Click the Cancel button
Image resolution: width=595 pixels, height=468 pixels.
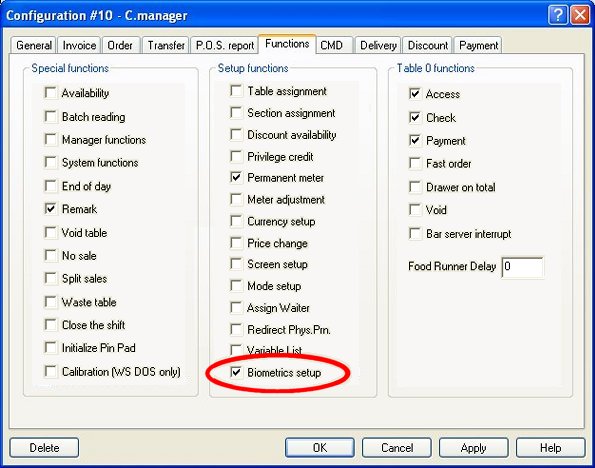point(397,448)
